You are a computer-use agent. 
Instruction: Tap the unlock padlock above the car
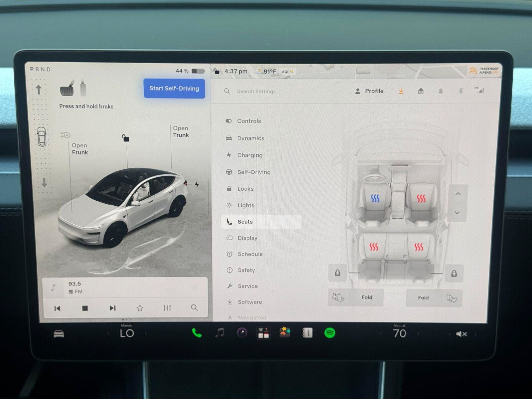[x=125, y=138]
